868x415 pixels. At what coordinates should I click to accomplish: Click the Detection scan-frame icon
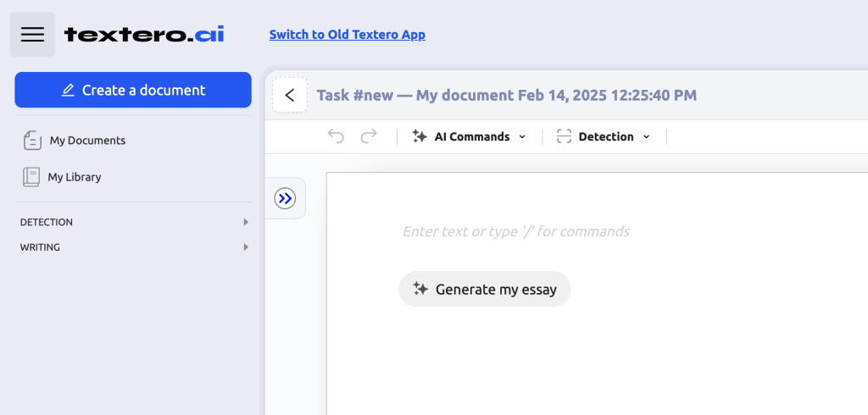pyautogui.click(x=564, y=136)
